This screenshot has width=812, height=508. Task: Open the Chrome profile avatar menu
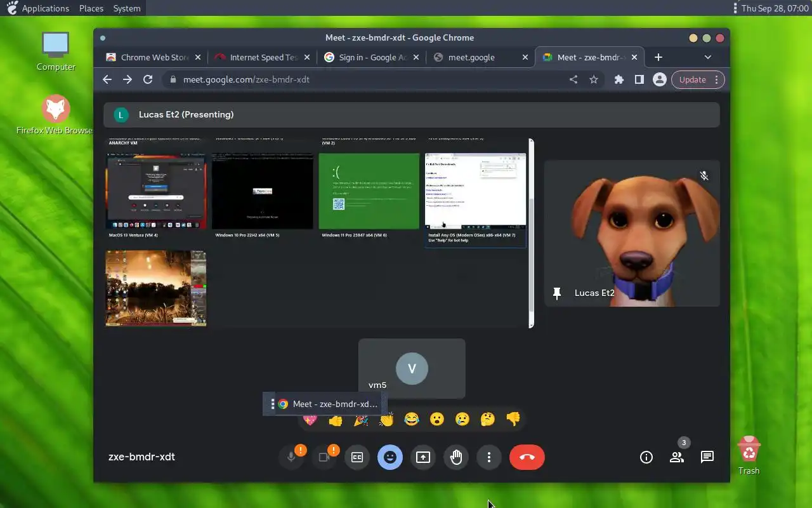(x=660, y=79)
